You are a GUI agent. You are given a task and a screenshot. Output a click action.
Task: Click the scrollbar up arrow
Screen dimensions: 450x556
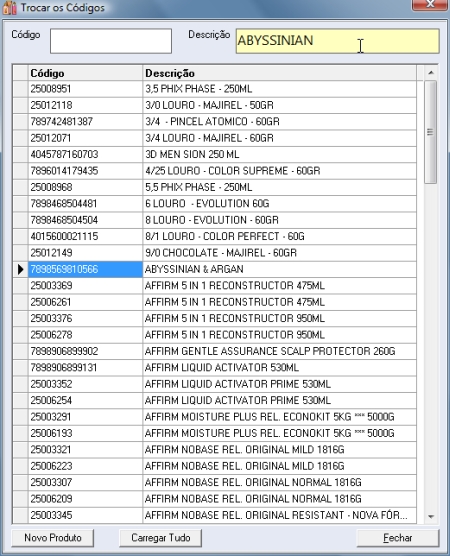(431, 73)
